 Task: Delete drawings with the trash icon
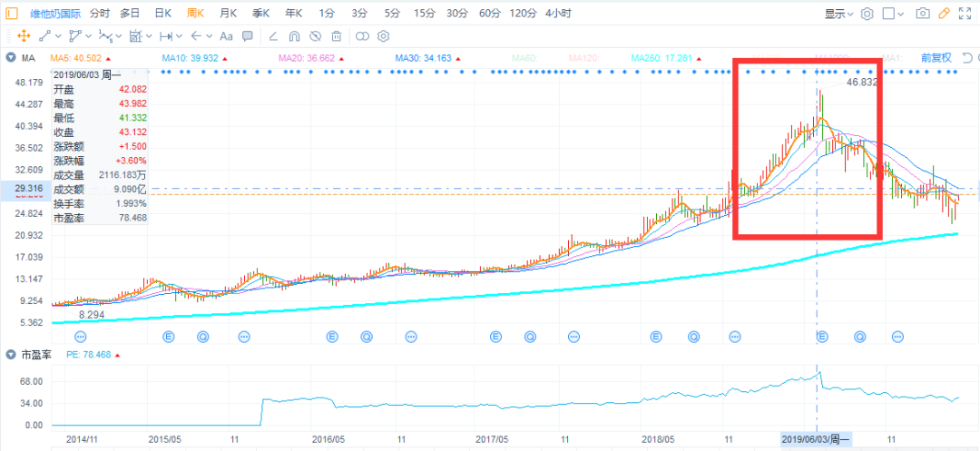point(337,35)
